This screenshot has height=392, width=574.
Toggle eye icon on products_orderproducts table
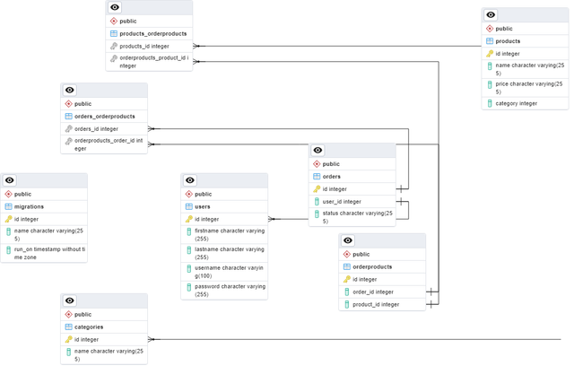115,7
